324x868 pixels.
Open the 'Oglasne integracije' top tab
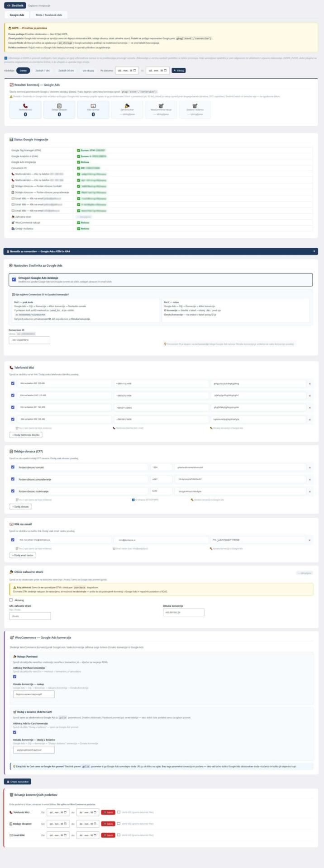tap(39, 5)
